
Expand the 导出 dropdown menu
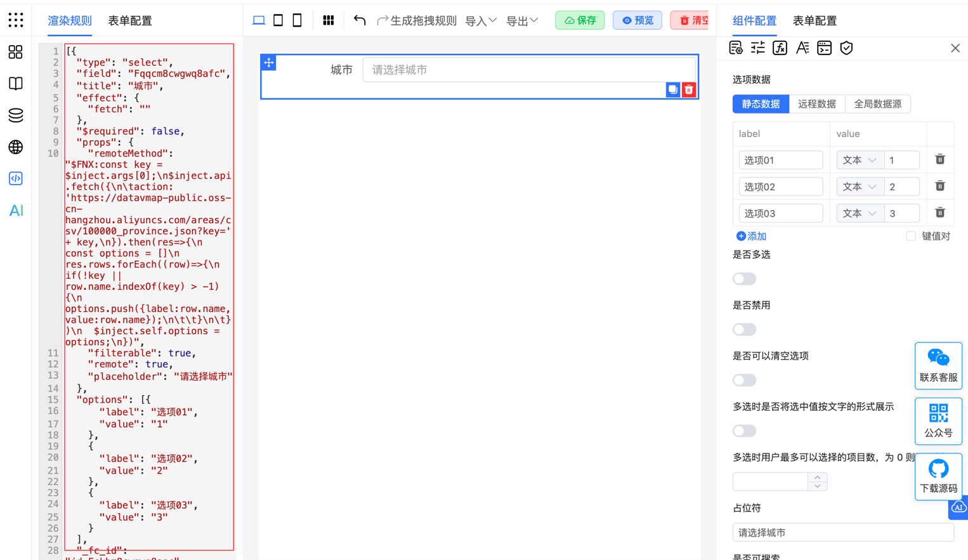[521, 21]
